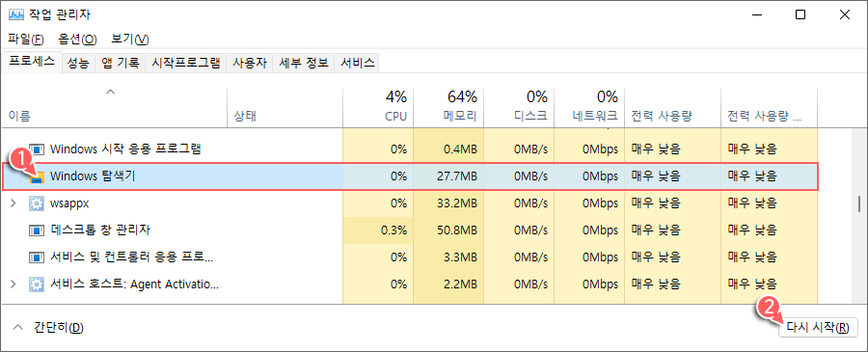The width and height of the screenshot is (868, 352).
Task: Select the Windows 탐색기 process name
Action: [93, 176]
